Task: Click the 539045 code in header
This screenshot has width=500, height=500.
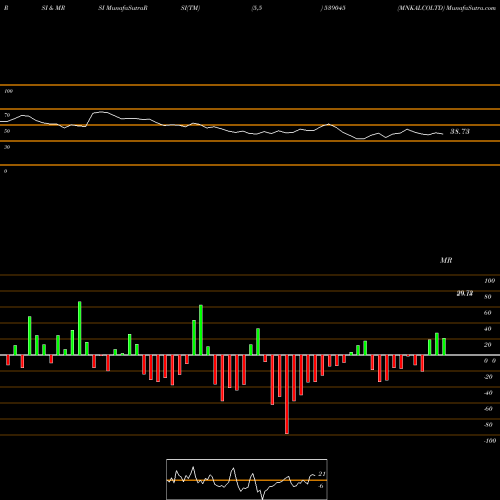Action: pyautogui.click(x=334, y=8)
